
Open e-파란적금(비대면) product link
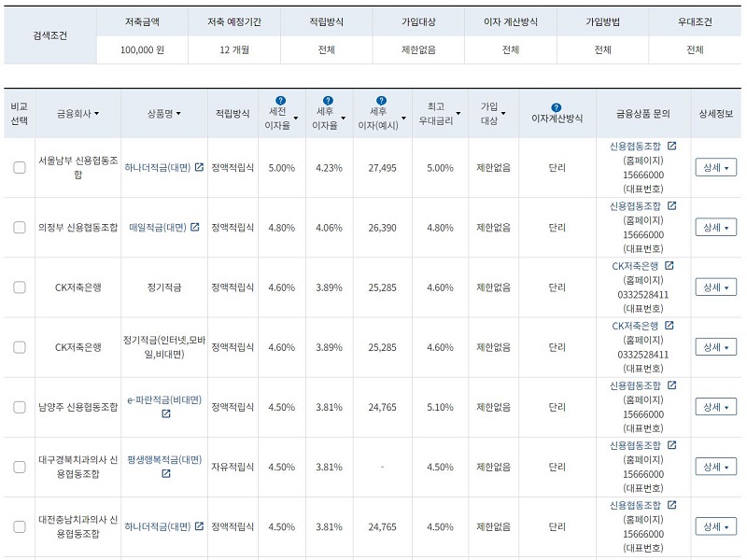coord(164,400)
